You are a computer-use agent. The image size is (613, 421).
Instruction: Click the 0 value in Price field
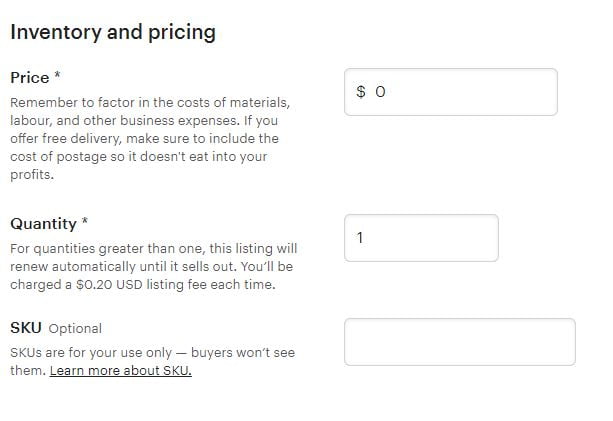[x=380, y=92]
